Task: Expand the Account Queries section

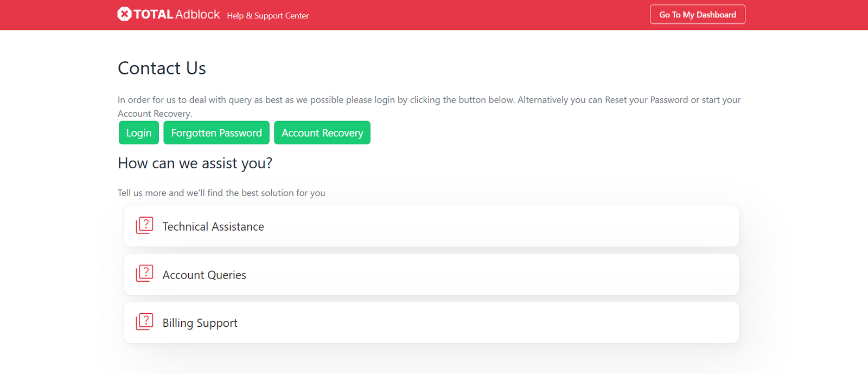Action: tap(431, 275)
